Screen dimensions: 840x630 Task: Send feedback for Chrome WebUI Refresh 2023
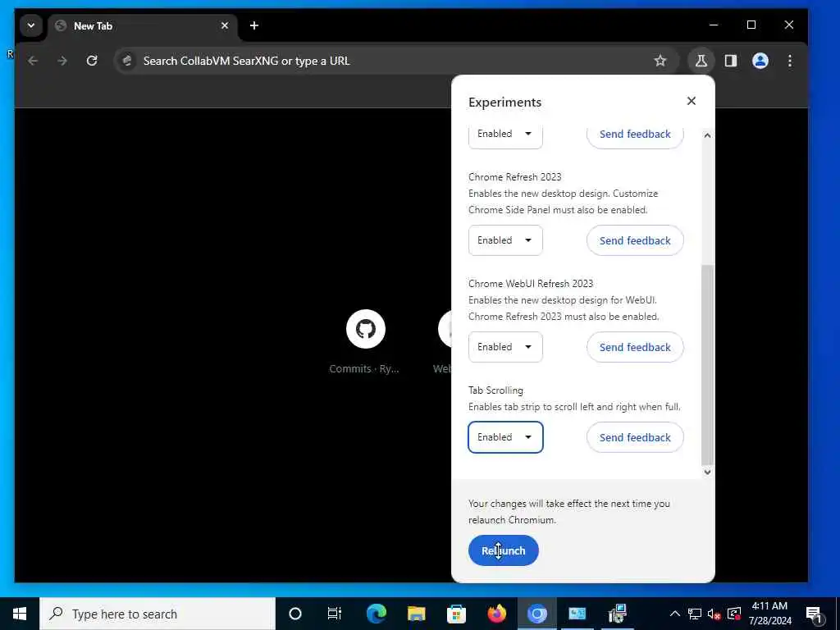point(635,347)
